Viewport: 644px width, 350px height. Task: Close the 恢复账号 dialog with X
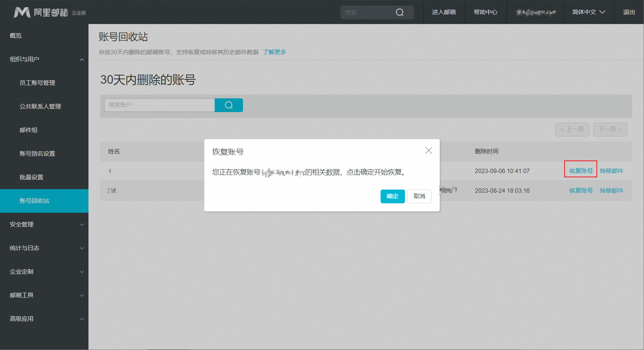click(x=428, y=151)
